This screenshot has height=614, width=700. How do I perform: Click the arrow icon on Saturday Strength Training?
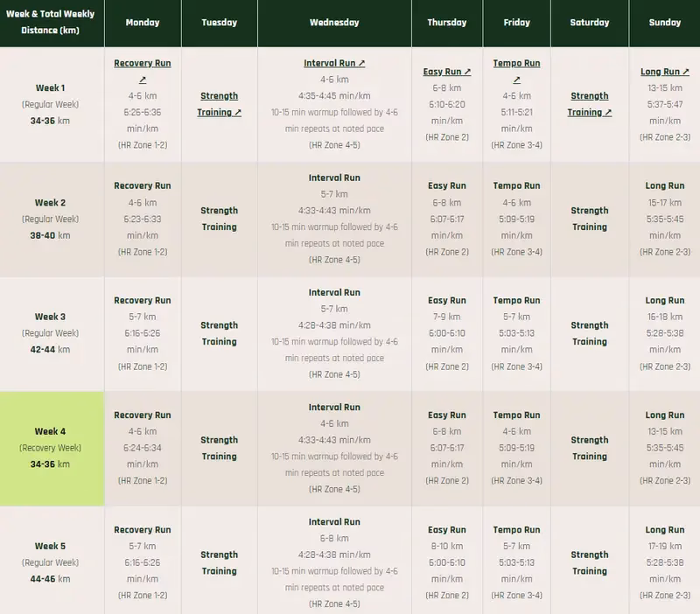(610, 112)
